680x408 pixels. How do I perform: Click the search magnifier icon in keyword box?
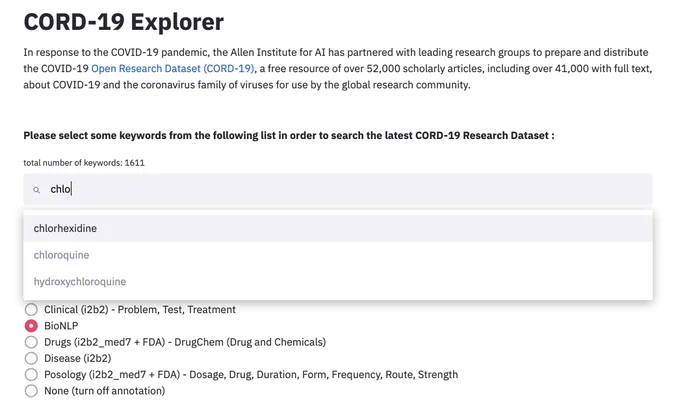pos(36,190)
